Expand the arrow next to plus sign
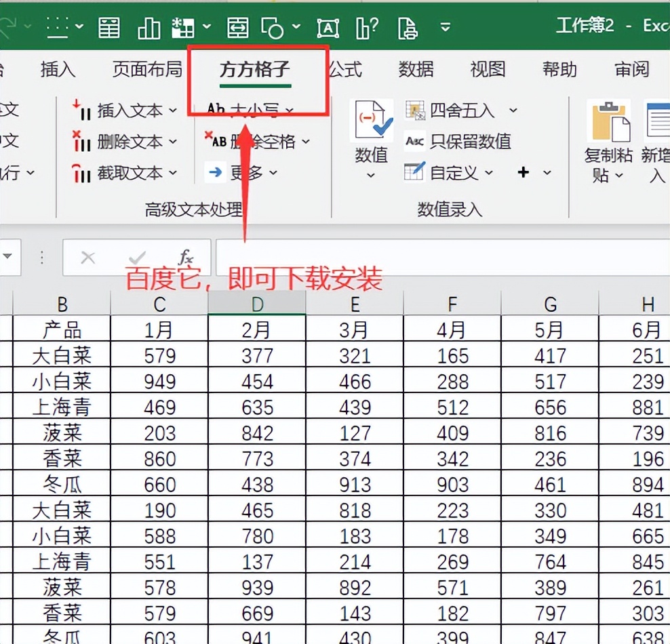This screenshot has width=670, height=644. coord(547,173)
